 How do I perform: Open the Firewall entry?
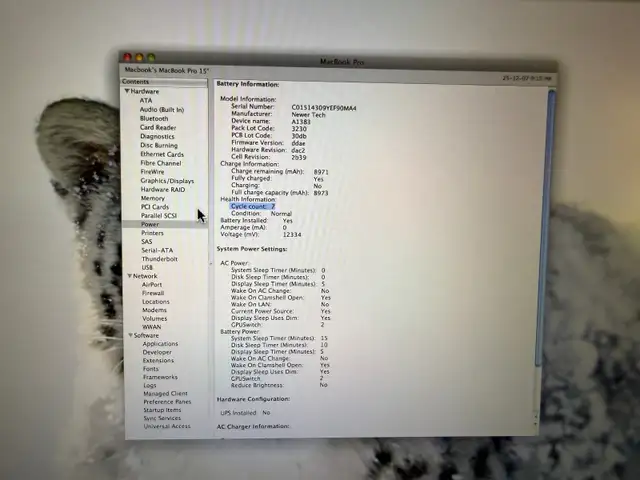coord(153,293)
